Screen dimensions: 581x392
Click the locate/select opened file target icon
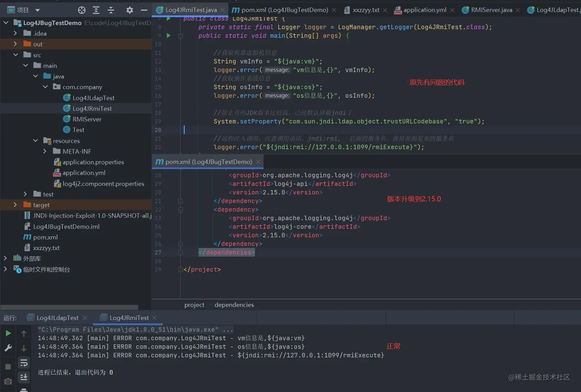(81, 10)
